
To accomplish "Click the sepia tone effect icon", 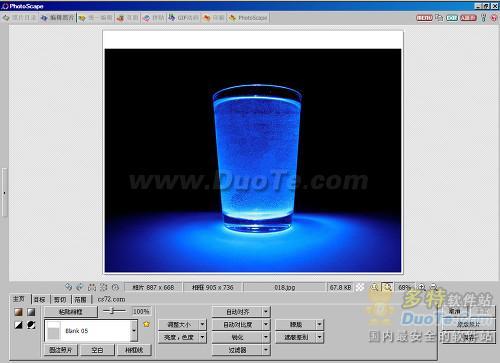I will coord(18,312).
